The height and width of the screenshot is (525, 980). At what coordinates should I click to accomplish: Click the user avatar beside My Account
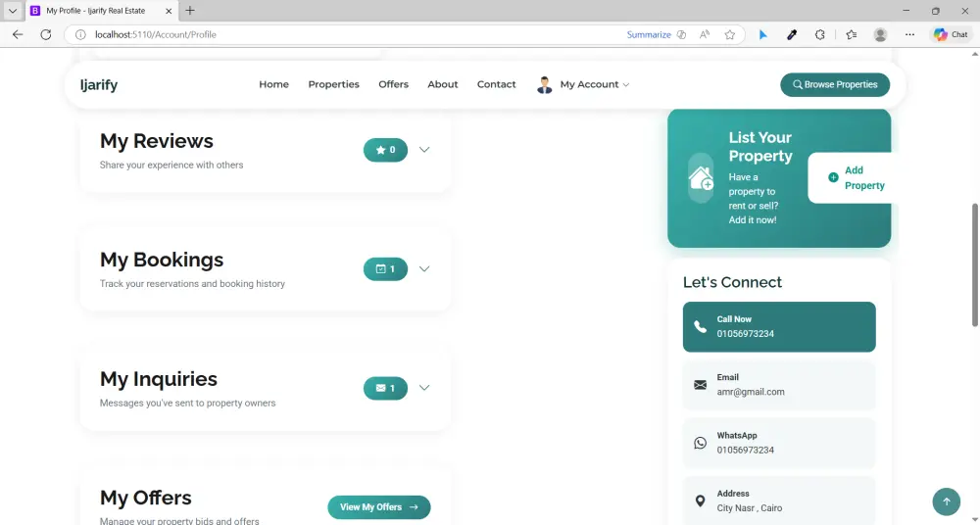point(544,85)
